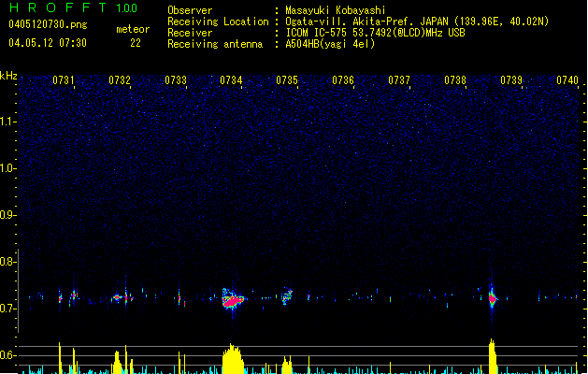Click the meteor label

coord(133,29)
